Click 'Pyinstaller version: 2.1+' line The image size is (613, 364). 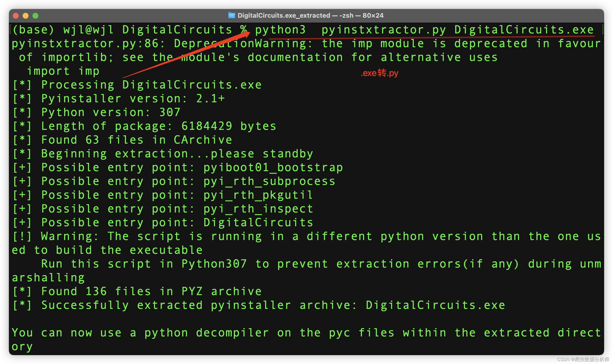point(119,99)
